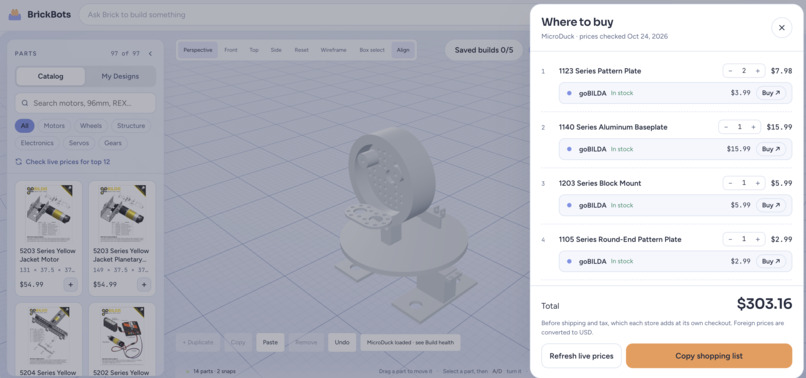
Task: Undo the last action
Action: [342, 342]
